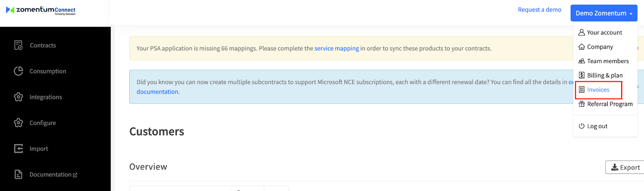Click the Billing & plan dollar icon
This screenshot has width=644, height=191.
(x=582, y=75)
